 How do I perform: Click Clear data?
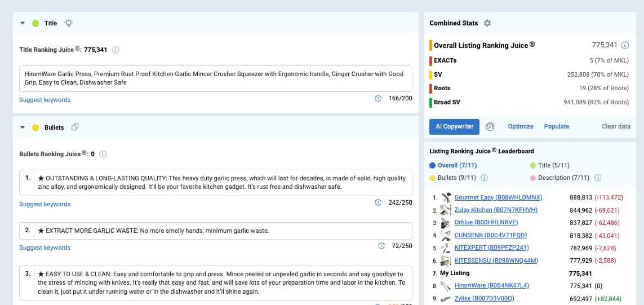616,127
